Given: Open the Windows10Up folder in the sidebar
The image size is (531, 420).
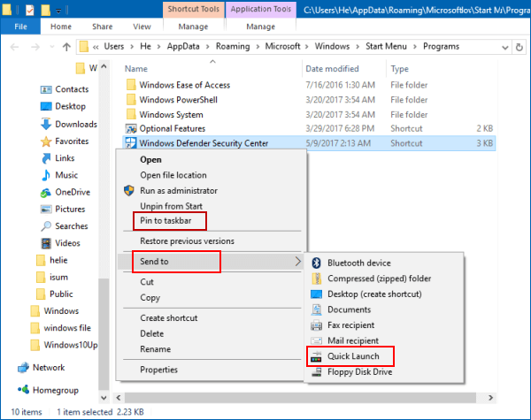Looking at the screenshot, I should [x=65, y=345].
